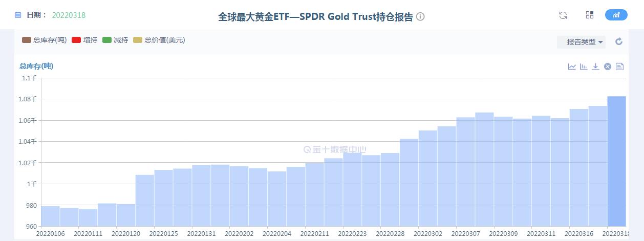Select the blue chart view button
The height and width of the screenshot is (241, 644).
(x=616, y=15)
